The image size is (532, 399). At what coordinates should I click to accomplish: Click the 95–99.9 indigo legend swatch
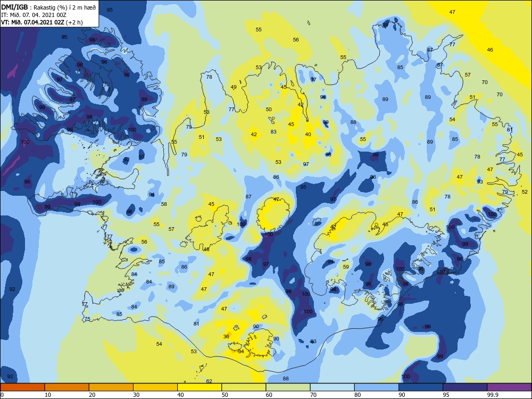465,387
